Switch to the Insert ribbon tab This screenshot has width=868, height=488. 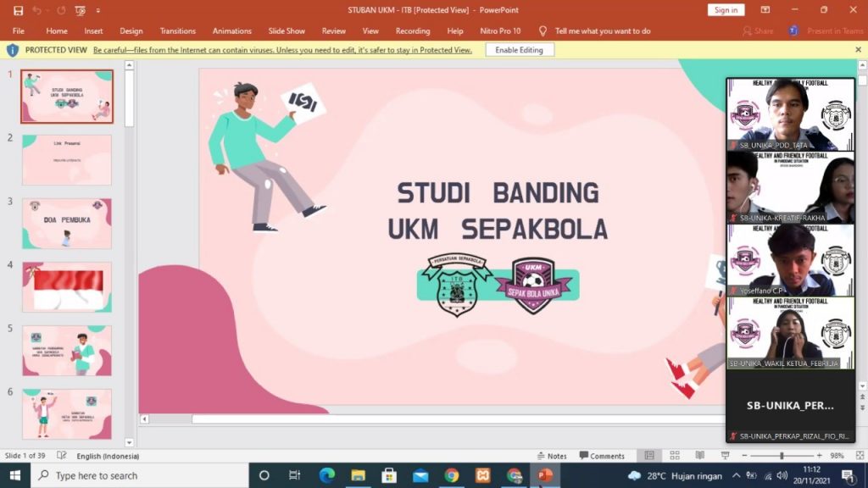pos(93,31)
